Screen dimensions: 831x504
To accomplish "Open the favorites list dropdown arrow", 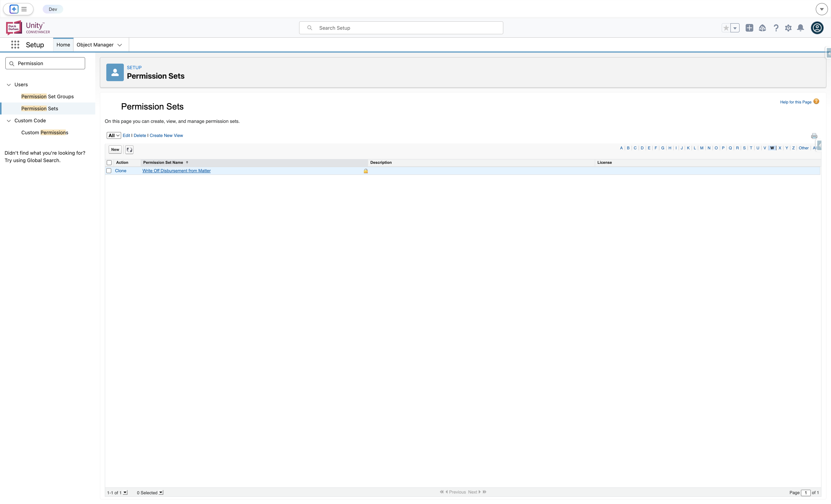I will click(x=735, y=28).
